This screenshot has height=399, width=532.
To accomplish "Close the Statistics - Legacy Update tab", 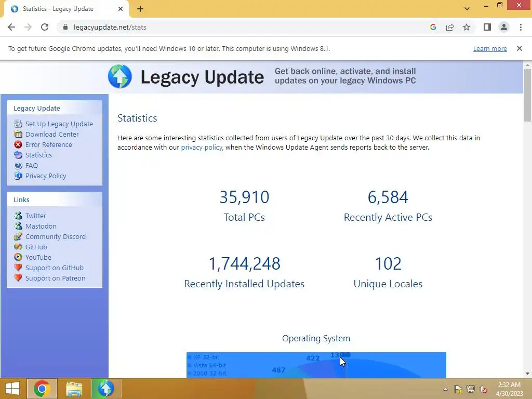I will [121, 9].
